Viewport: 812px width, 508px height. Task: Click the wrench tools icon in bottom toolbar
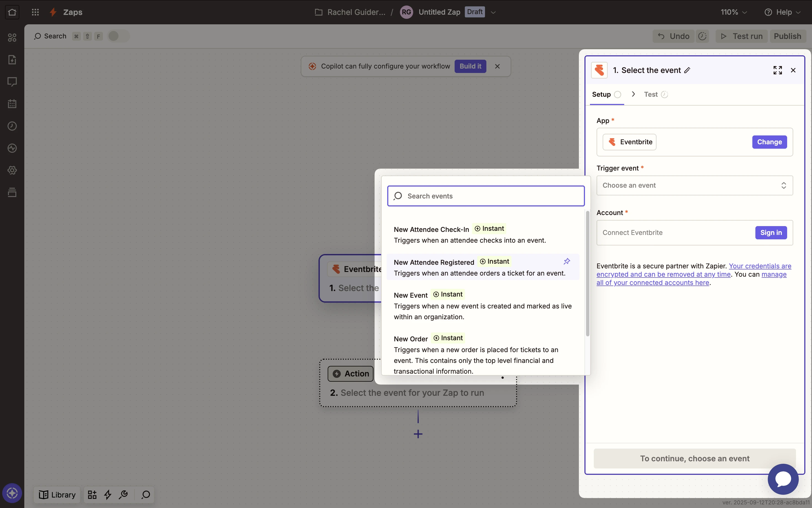[123, 494]
